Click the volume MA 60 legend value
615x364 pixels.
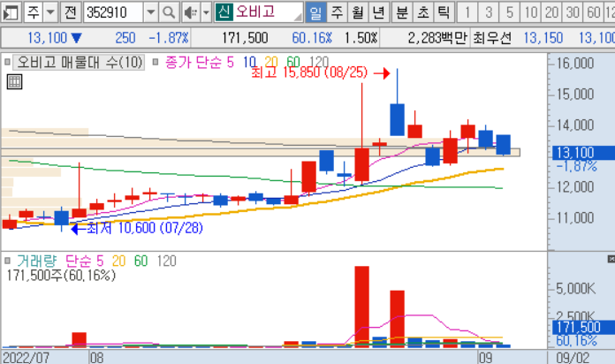pos(140,261)
